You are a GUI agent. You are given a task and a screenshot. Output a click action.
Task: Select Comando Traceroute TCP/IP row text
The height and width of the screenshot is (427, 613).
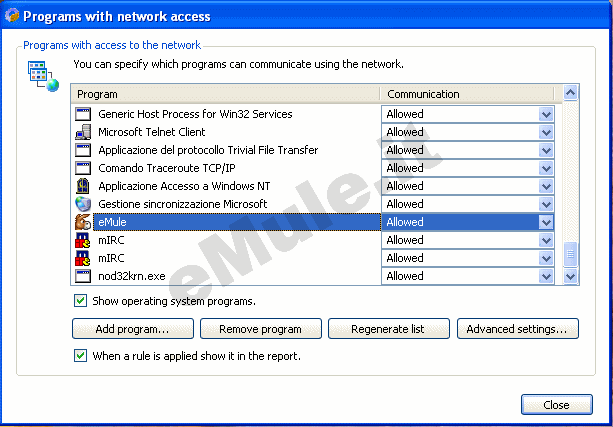pos(167,168)
